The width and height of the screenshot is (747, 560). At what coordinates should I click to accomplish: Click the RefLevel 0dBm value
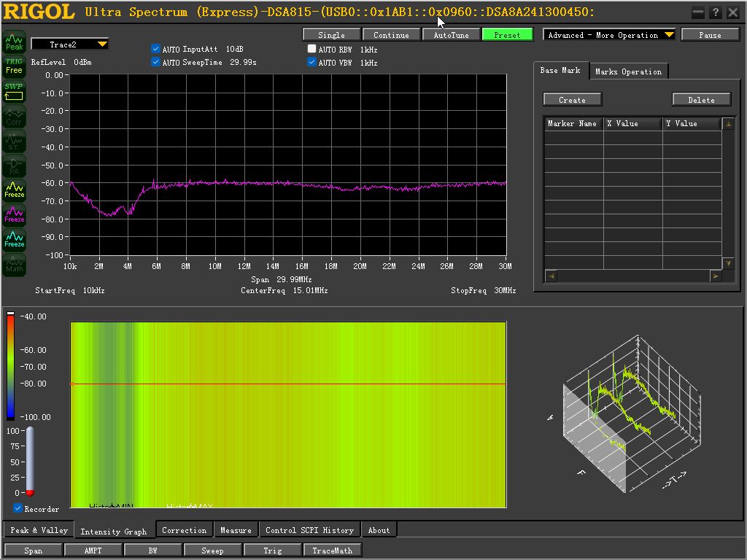point(82,63)
